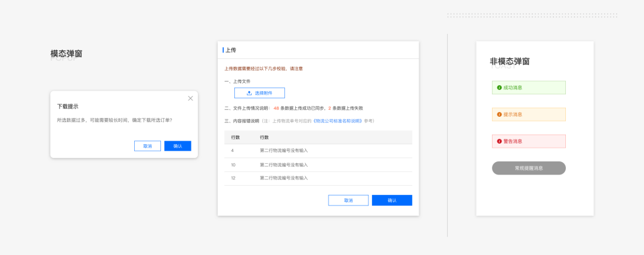Viewport: 644px width, 255px height.
Task: Click the 三、内容报错说明 label
Action: 242,121
